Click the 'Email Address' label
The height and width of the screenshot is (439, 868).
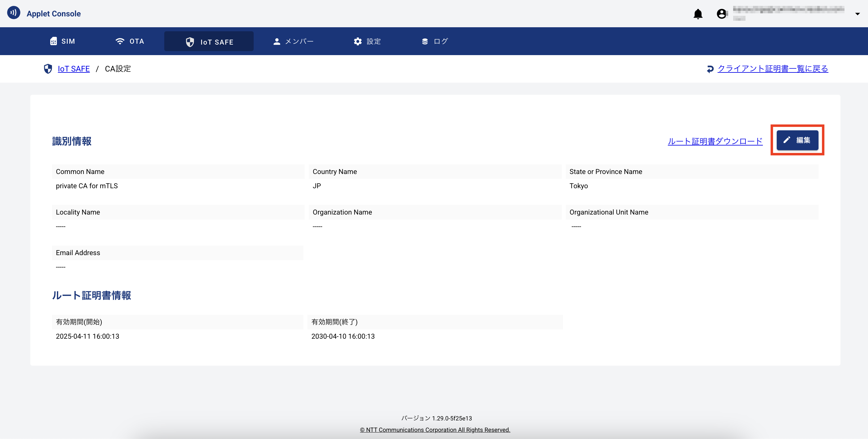[78, 253]
